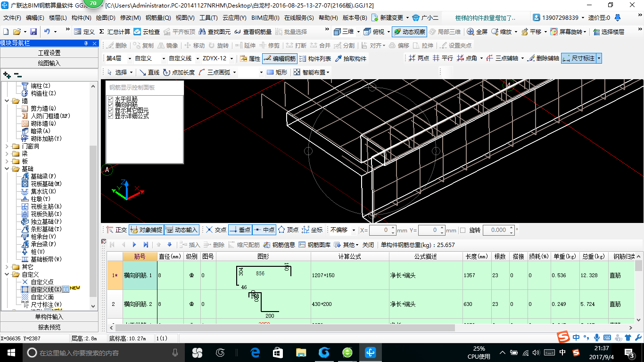Image resolution: width=644 pixels, height=362 pixels.
Task: Open 构件(N) menu
Action: [x=81, y=18]
